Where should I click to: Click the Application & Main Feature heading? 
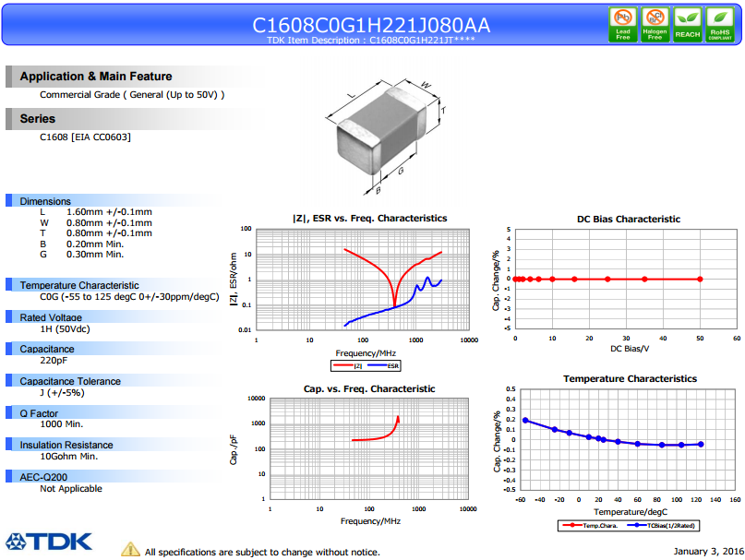(96, 77)
